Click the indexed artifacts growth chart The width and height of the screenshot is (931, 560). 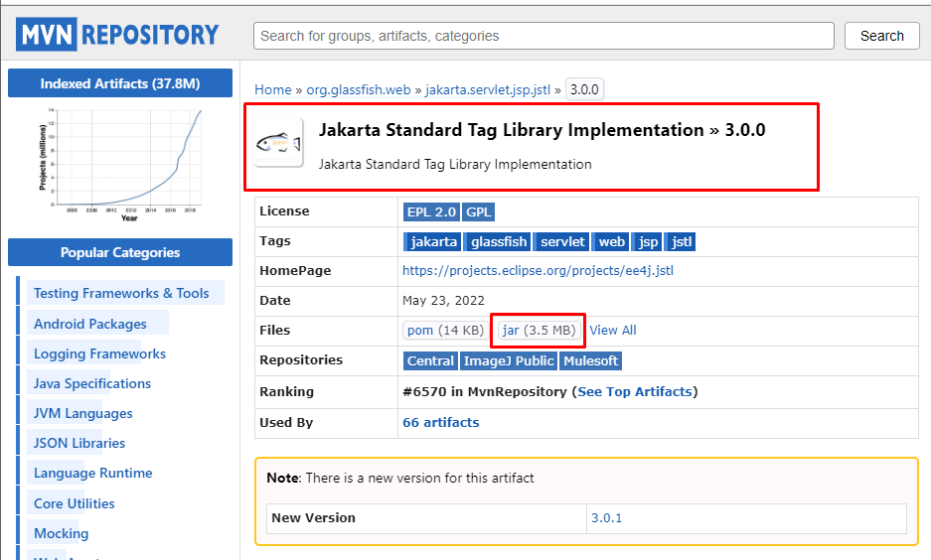[x=120, y=164]
